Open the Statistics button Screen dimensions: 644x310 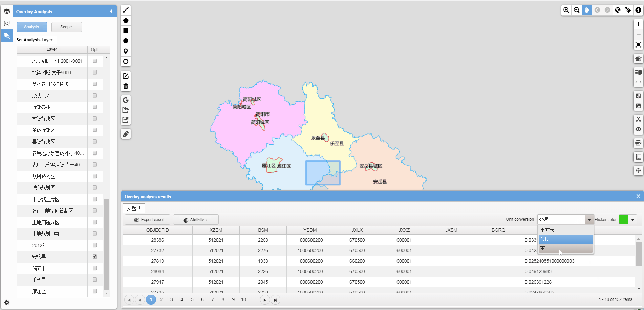click(195, 220)
